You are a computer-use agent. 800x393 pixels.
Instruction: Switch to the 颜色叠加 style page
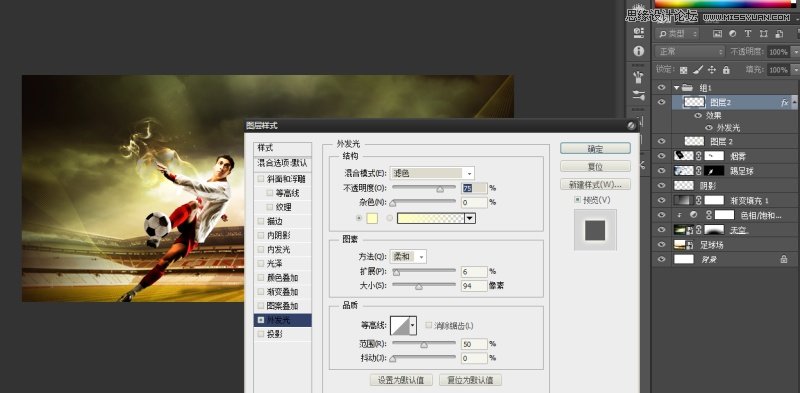[282, 278]
